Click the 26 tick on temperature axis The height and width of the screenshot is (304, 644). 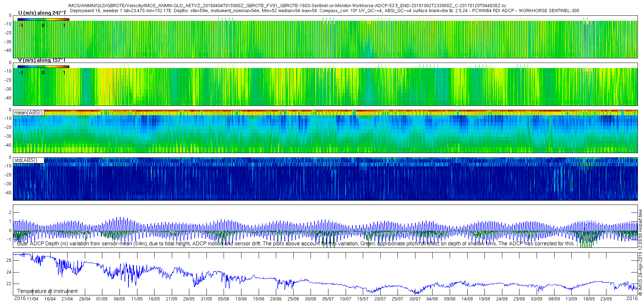pyautogui.click(x=9, y=260)
